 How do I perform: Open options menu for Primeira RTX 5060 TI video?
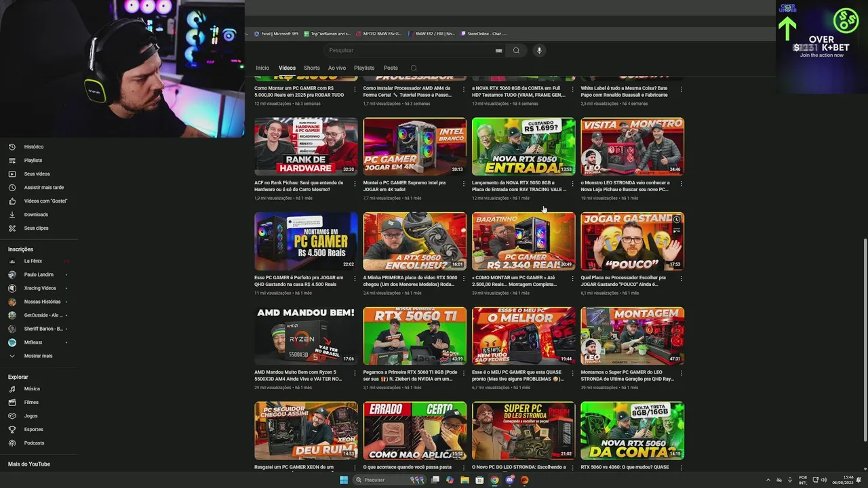(x=463, y=373)
